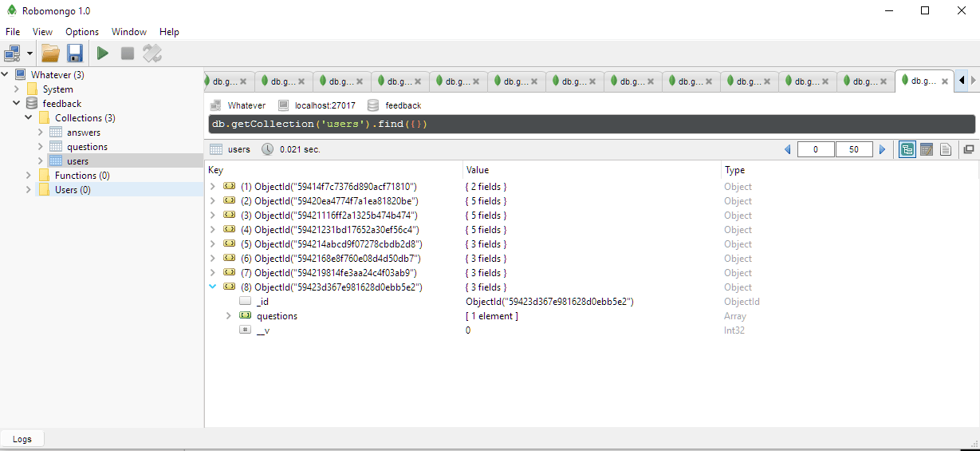Click the execution time clock icon
This screenshot has width=980, height=451.
point(267,149)
